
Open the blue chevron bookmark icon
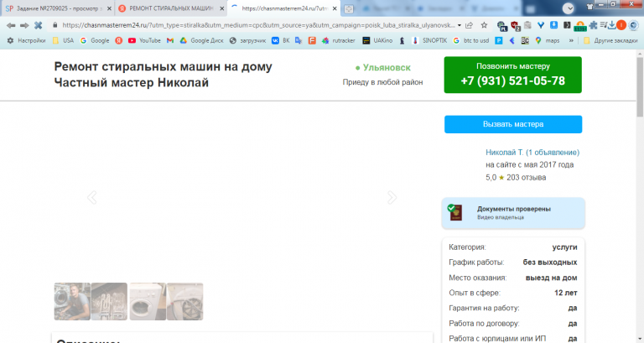(x=512, y=40)
